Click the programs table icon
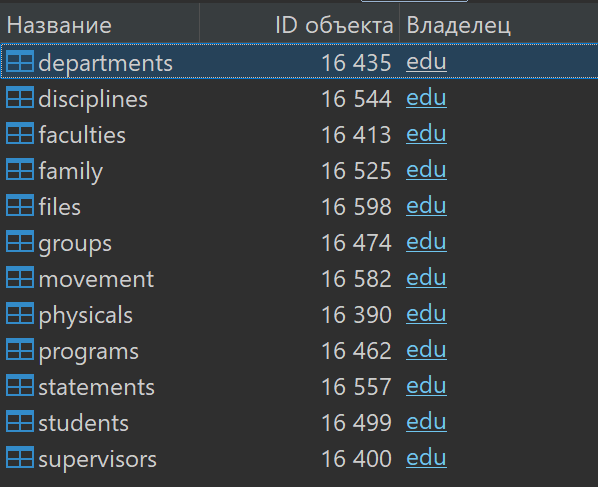 (20, 349)
